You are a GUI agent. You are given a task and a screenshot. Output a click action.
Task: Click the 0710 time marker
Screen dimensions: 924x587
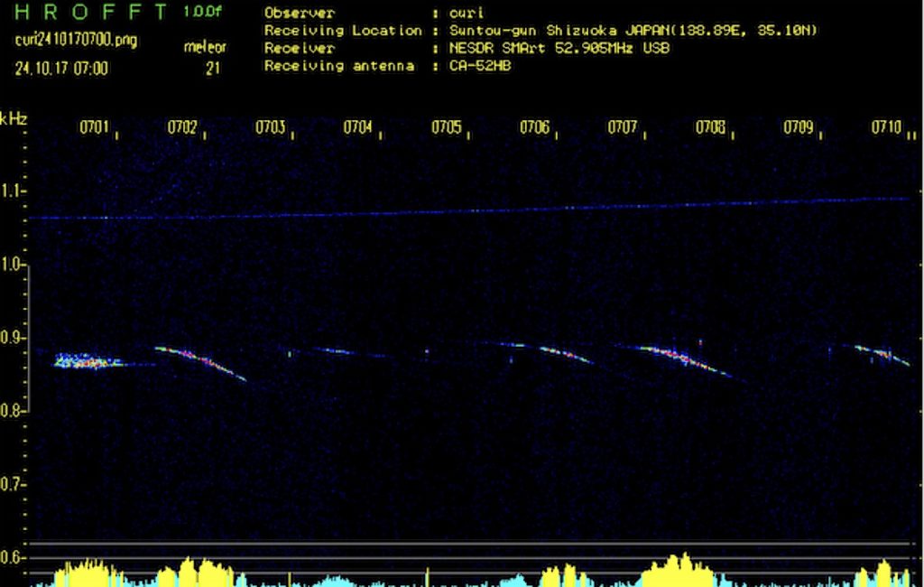click(886, 128)
